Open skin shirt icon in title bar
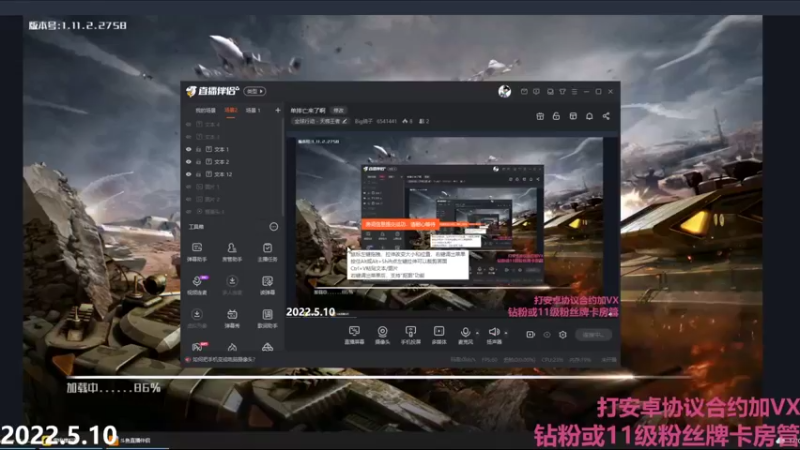Image resolution: width=800 pixels, height=450 pixels. coord(562,92)
